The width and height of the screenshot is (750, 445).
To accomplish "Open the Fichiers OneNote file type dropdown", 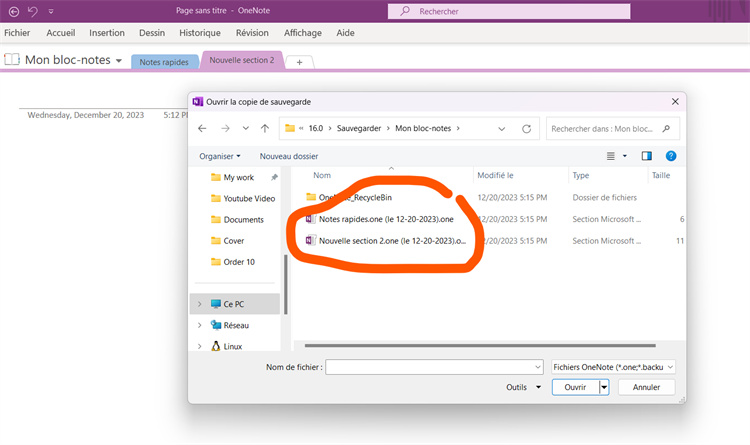I will pos(613,367).
